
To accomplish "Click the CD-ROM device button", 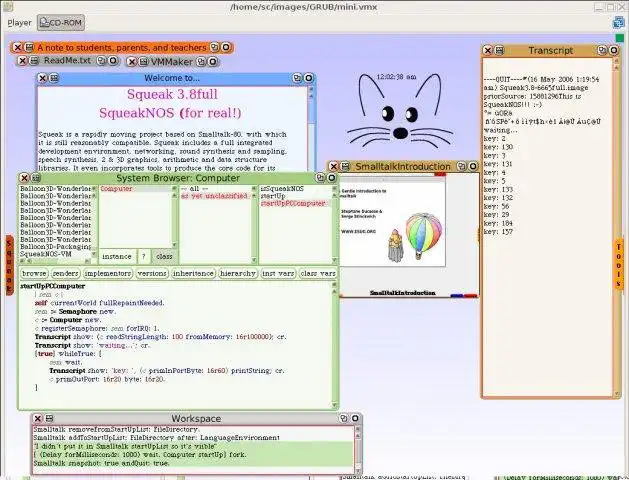I will click(x=61, y=22).
